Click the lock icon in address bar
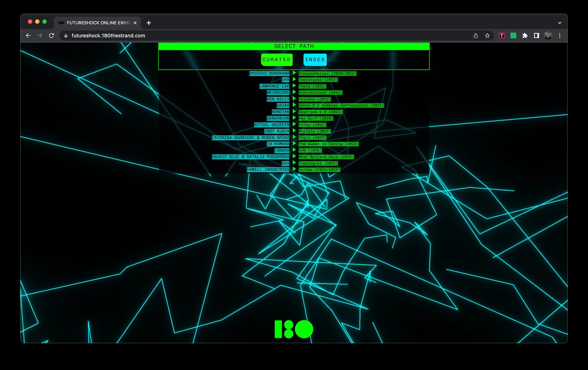The image size is (588, 370). [66, 36]
